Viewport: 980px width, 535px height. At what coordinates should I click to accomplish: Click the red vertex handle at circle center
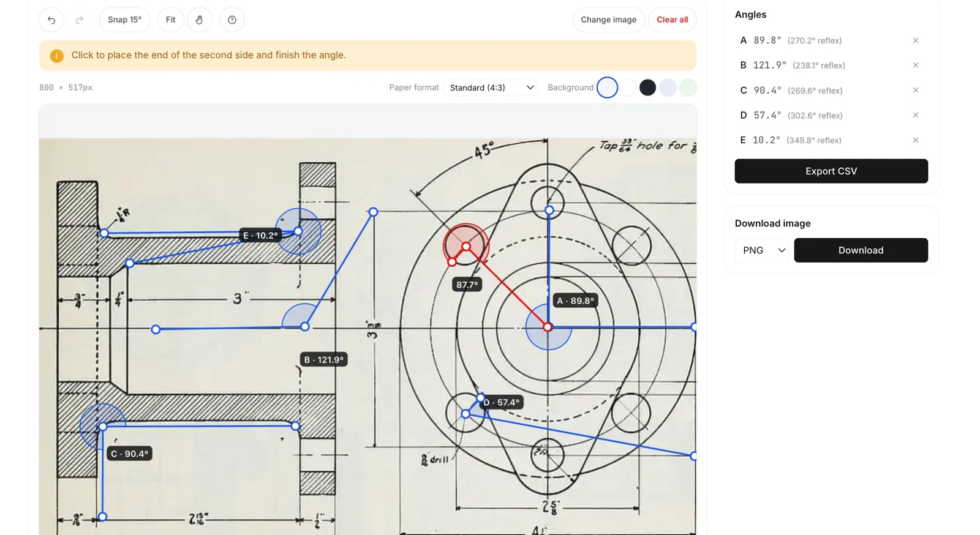(x=548, y=327)
